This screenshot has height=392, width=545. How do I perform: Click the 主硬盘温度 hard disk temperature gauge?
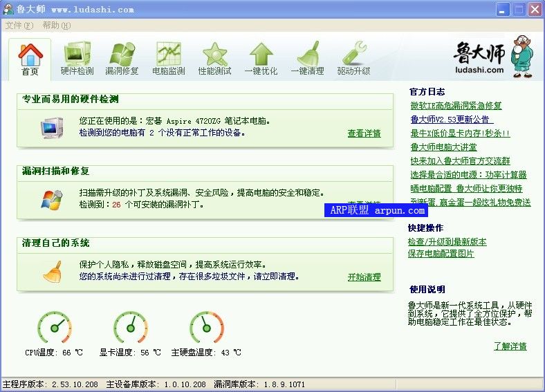(x=207, y=328)
